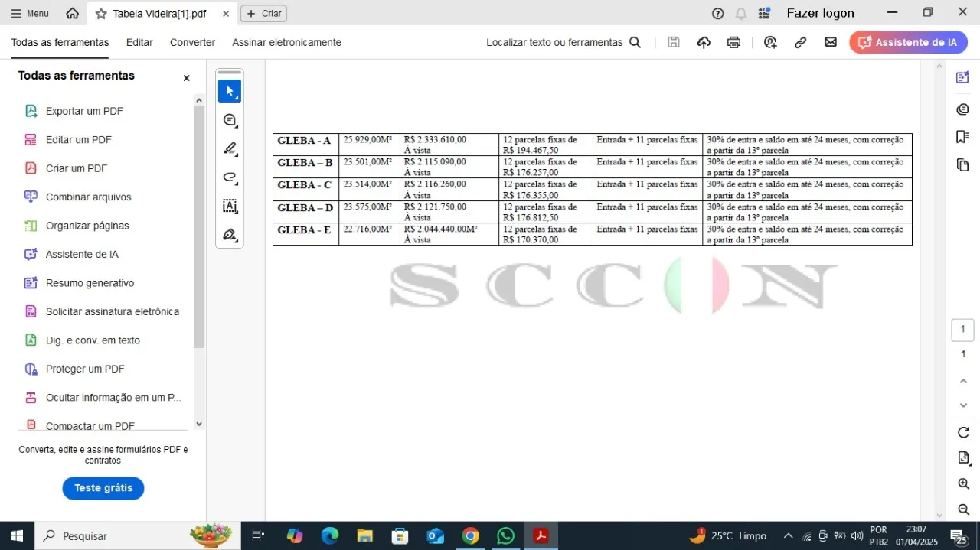Show hidden system tray icons
This screenshot has width=980, height=550.
tap(787, 536)
